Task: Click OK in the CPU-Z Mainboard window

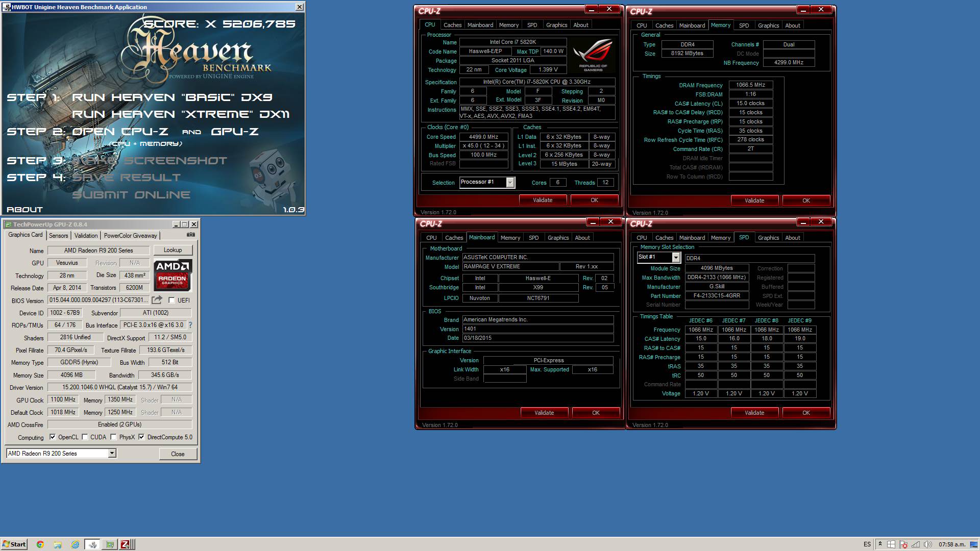Action: [596, 413]
